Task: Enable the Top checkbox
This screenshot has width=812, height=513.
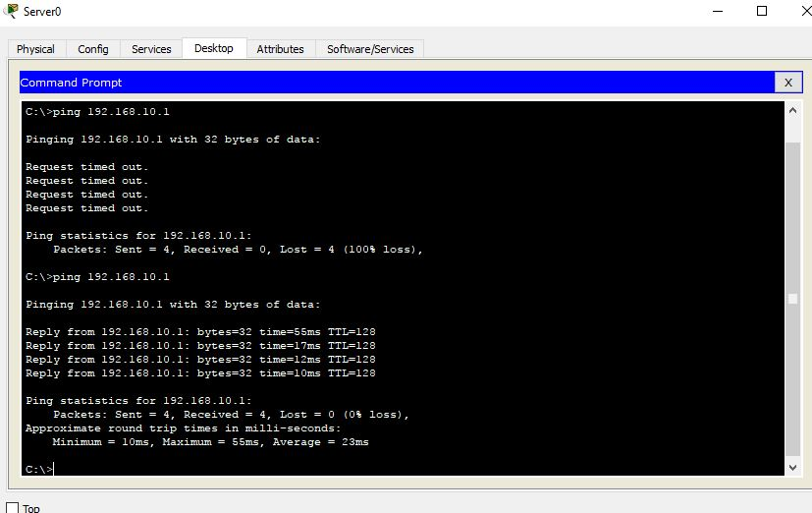Action: tap(13, 508)
